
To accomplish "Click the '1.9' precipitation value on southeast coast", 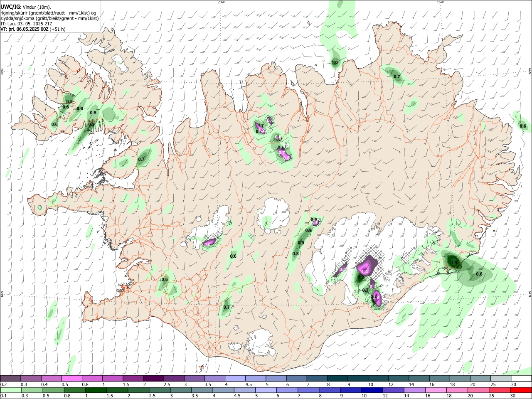I will coord(454,263).
